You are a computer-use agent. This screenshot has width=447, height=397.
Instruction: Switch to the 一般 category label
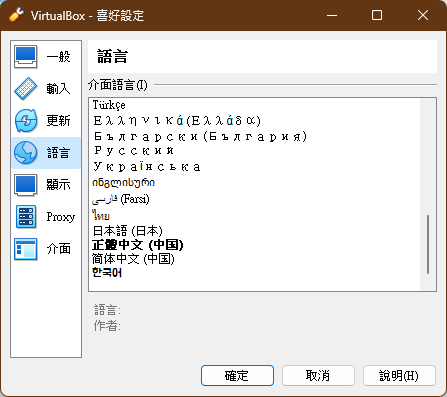tap(58, 57)
